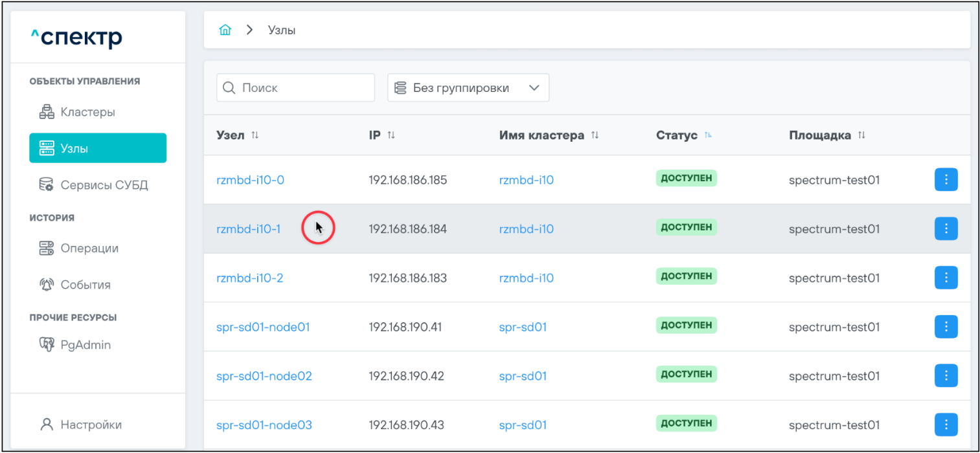Screen dimensions: 980x453
Task: Click the sort icon next to Узел column
Action: (255, 135)
